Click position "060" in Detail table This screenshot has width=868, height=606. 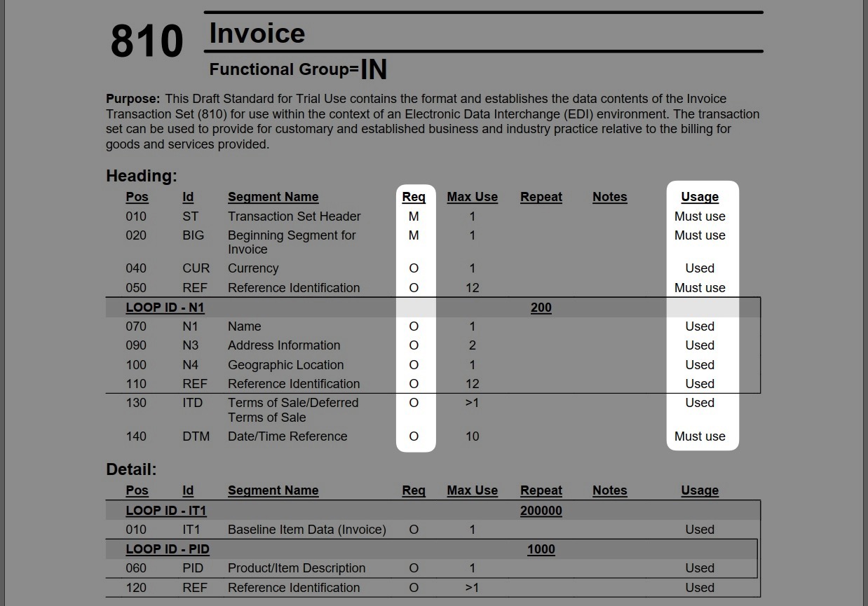[136, 568]
